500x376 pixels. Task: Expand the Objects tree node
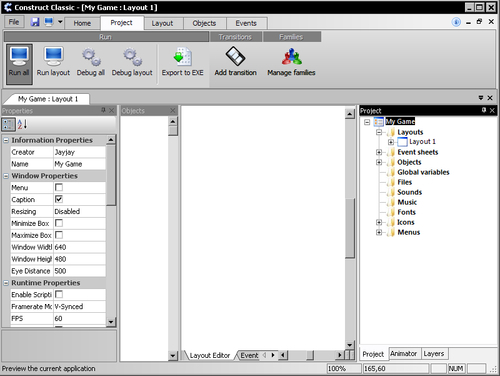click(379, 162)
